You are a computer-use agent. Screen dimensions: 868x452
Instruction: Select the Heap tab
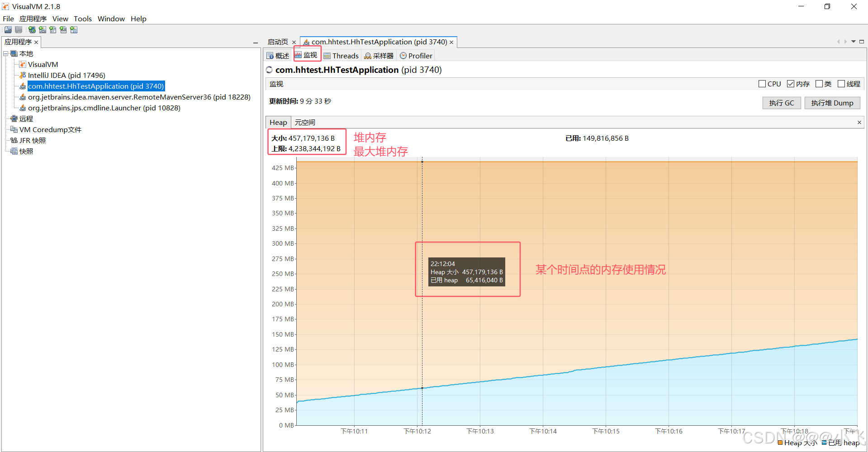[x=278, y=123]
